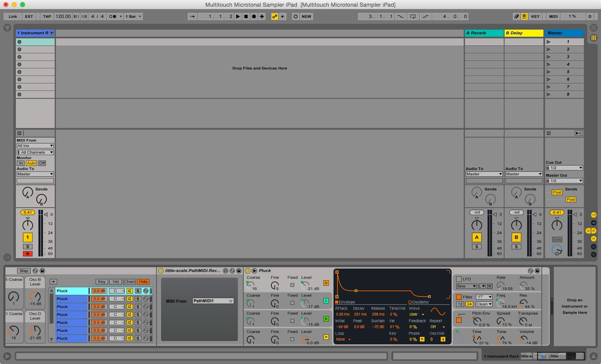Toggle the Computer MIDI Keyboard icon
601x364 pixels.
(524, 17)
